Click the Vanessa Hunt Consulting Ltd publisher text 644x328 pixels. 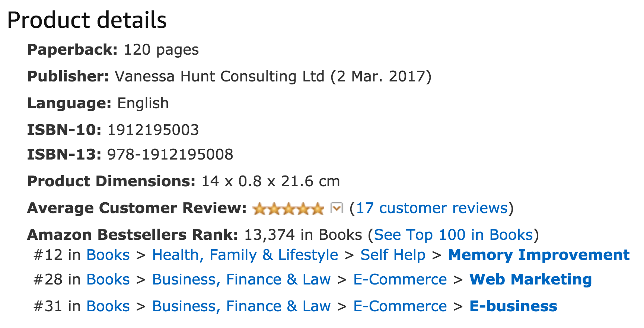tap(220, 76)
